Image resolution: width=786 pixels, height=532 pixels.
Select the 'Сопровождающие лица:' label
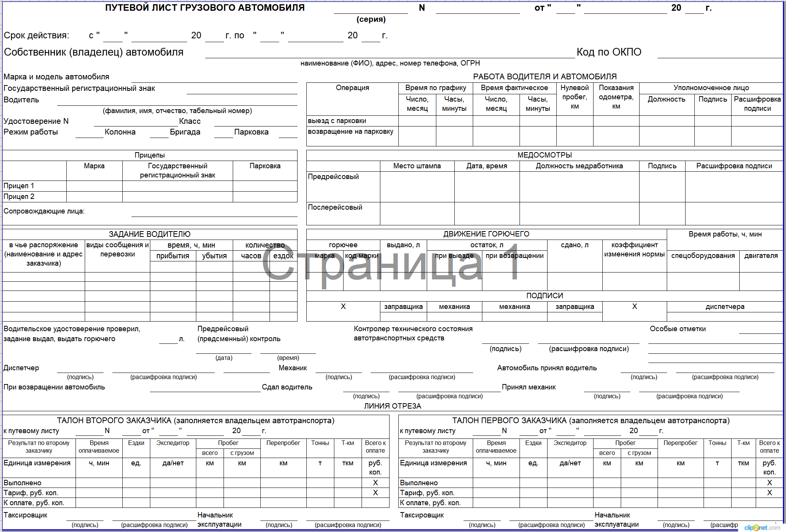44,211
